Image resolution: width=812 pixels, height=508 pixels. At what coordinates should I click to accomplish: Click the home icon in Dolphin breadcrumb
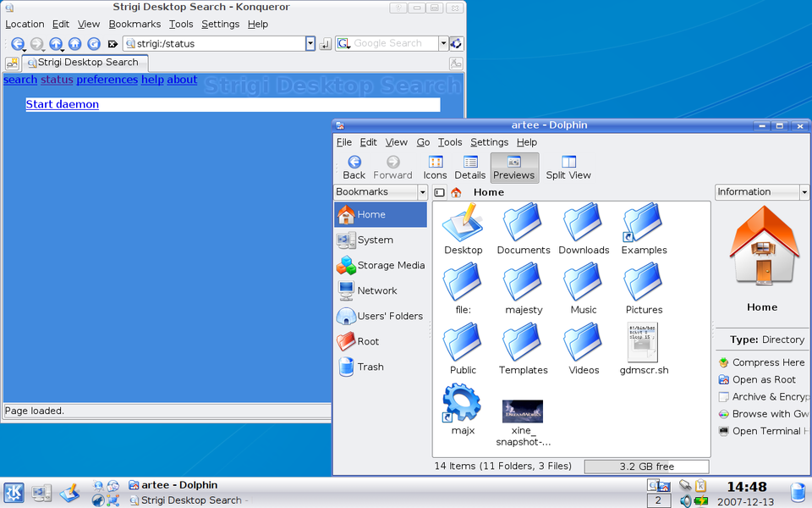click(456, 192)
